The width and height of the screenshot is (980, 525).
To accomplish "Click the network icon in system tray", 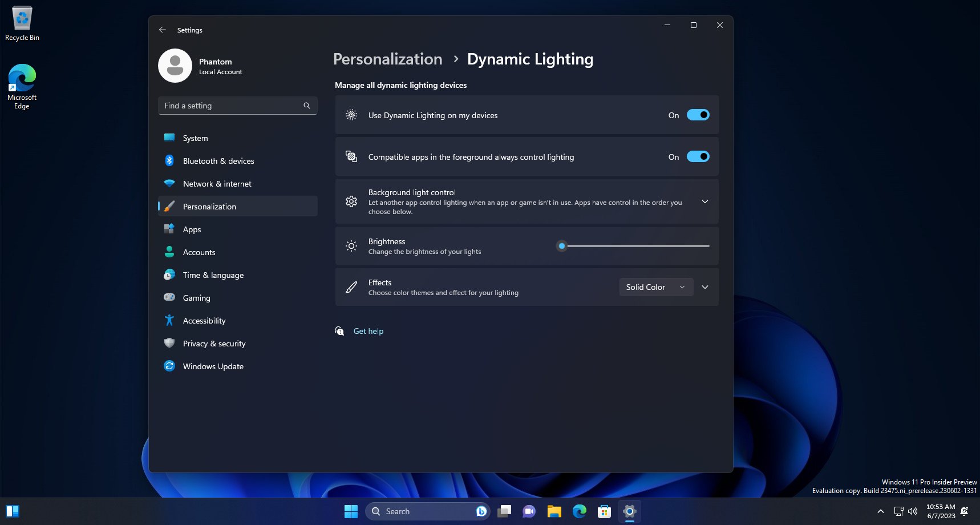I will [x=899, y=511].
